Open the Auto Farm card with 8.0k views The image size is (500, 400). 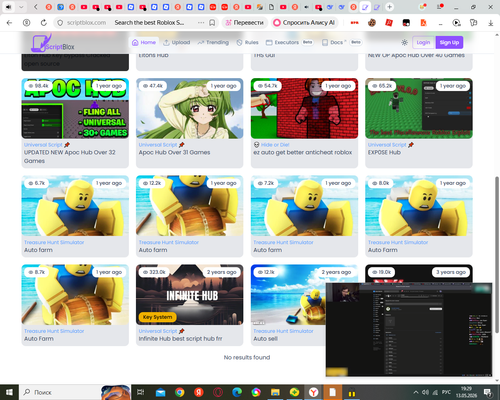click(x=419, y=216)
